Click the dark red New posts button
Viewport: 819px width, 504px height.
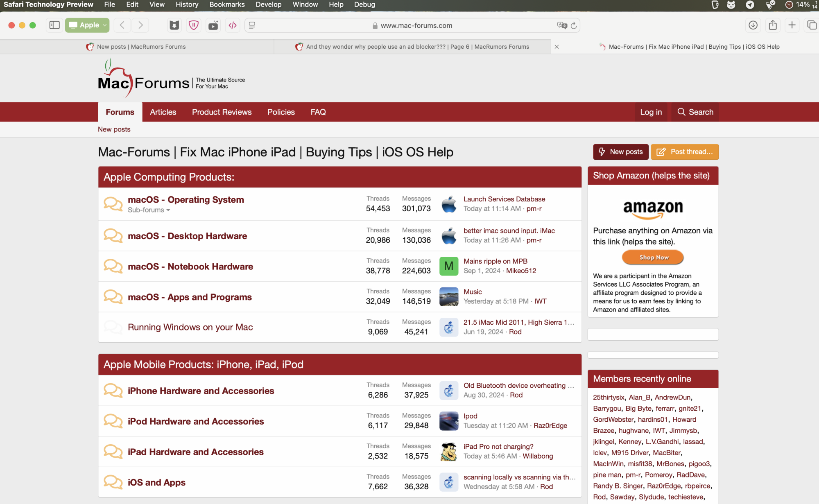coord(620,152)
